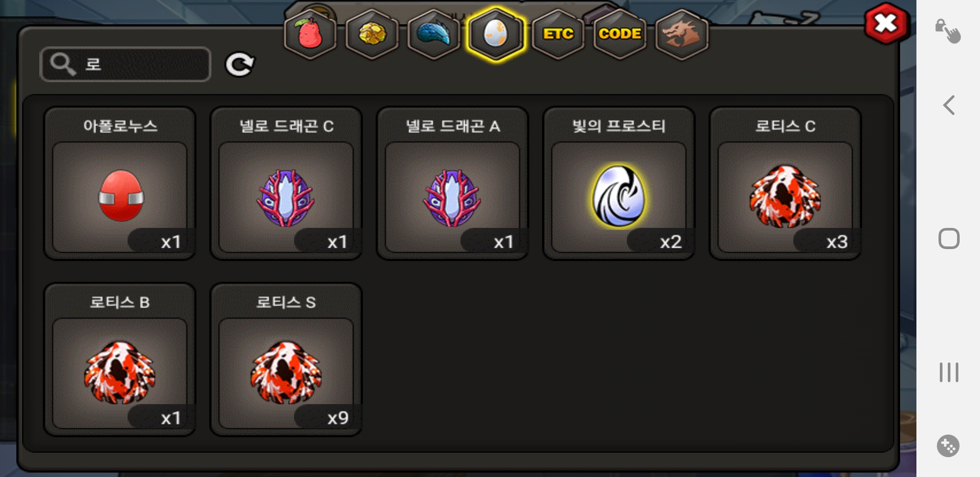The width and height of the screenshot is (980, 477).
Task: Click the magnifying glass search icon
Action: [63, 64]
